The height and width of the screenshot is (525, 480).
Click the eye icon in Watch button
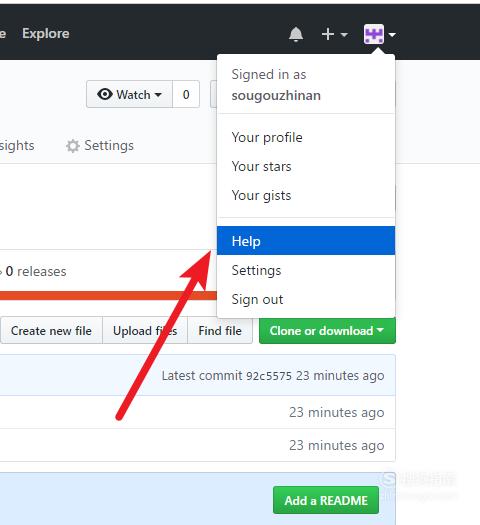point(105,94)
